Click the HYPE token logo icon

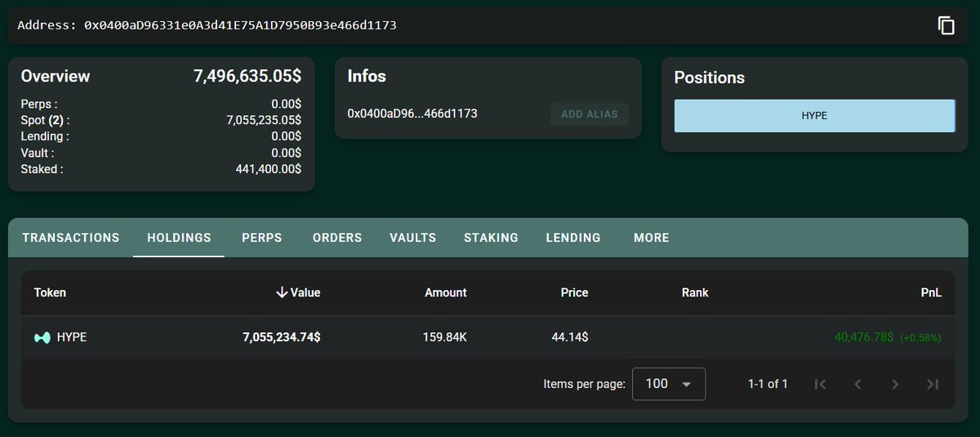tap(42, 337)
